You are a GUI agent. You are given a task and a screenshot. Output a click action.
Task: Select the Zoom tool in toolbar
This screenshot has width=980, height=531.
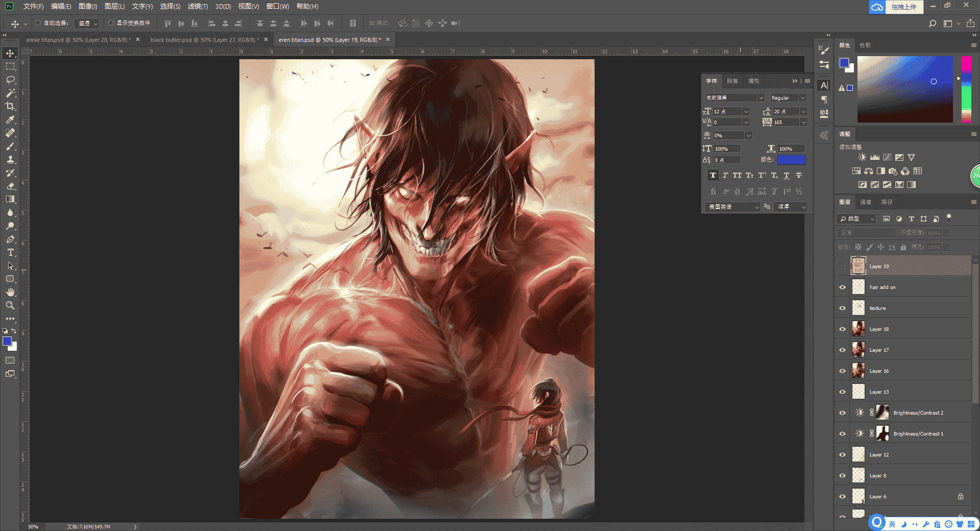[x=10, y=305]
